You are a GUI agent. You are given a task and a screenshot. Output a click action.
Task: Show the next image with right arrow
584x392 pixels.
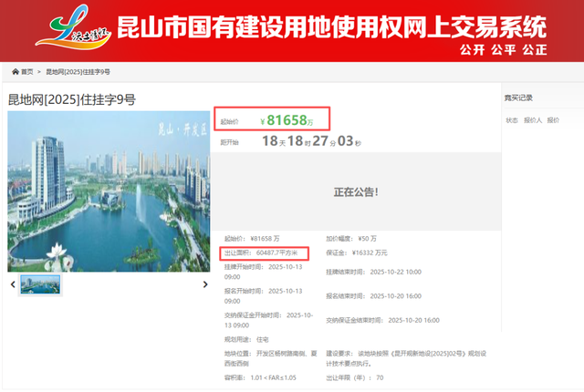pos(205,284)
